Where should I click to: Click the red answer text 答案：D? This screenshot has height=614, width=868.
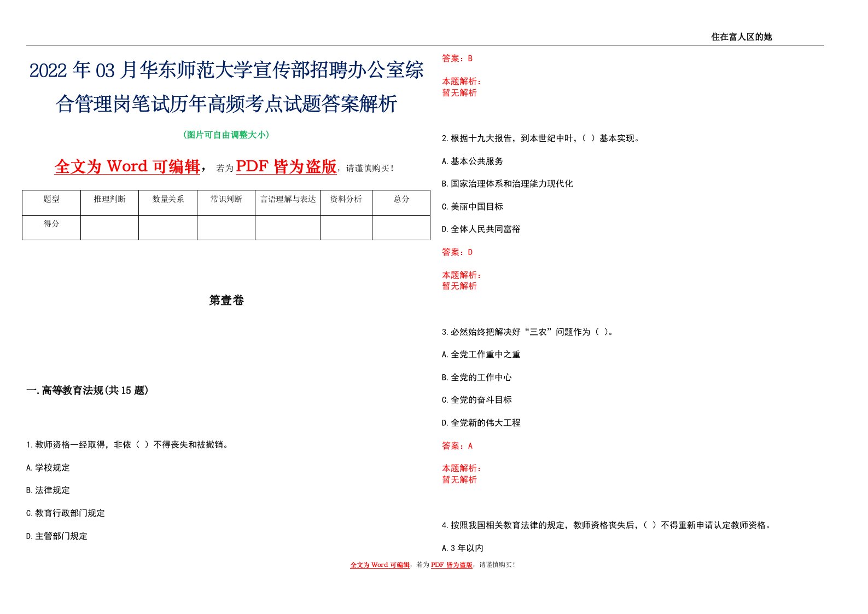coord(457,252)
